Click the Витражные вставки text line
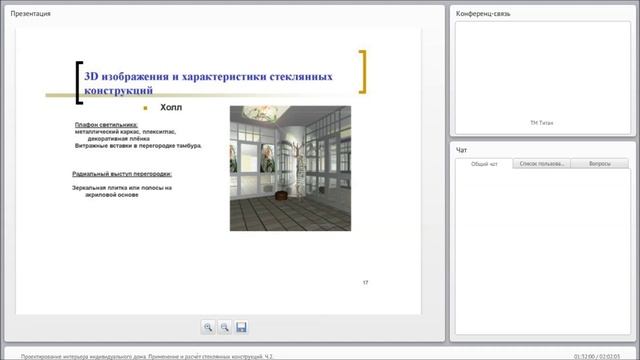640x360 pixels. pos(138,146)
